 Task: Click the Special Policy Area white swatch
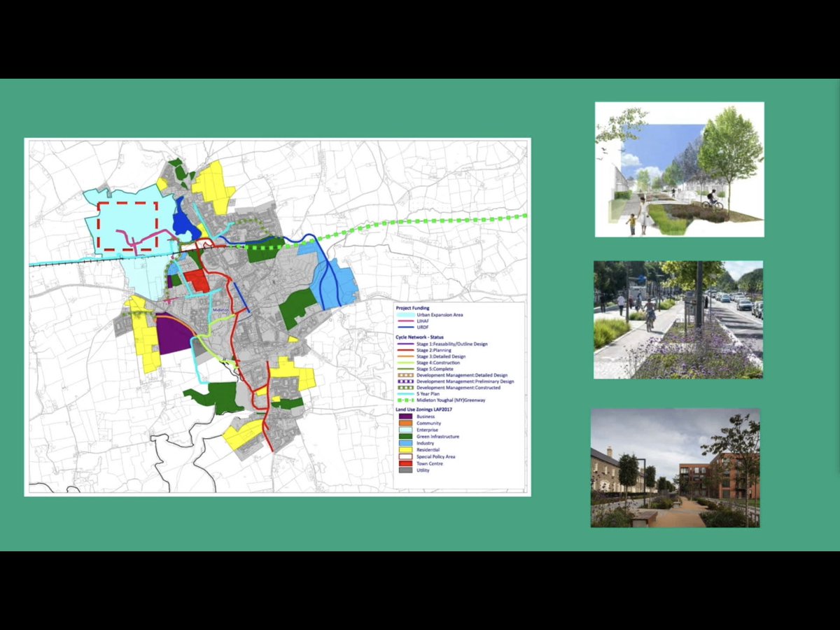click(x=405, y=456)
